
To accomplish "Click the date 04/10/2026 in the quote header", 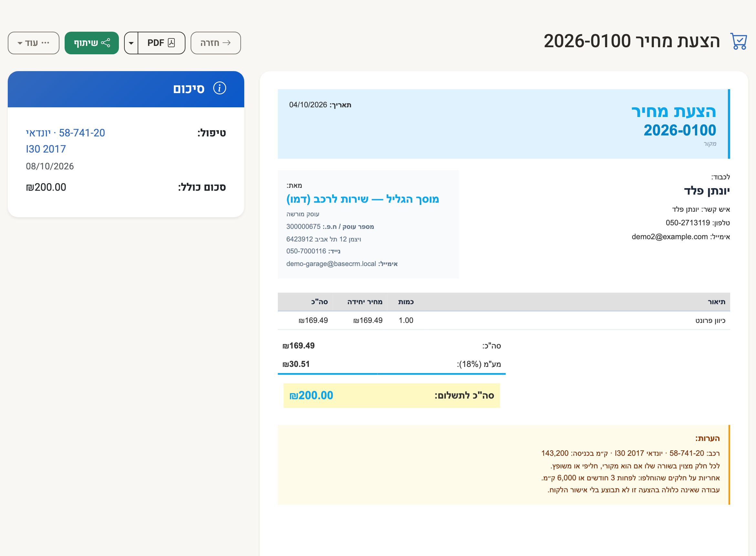I will coord(308,105).
